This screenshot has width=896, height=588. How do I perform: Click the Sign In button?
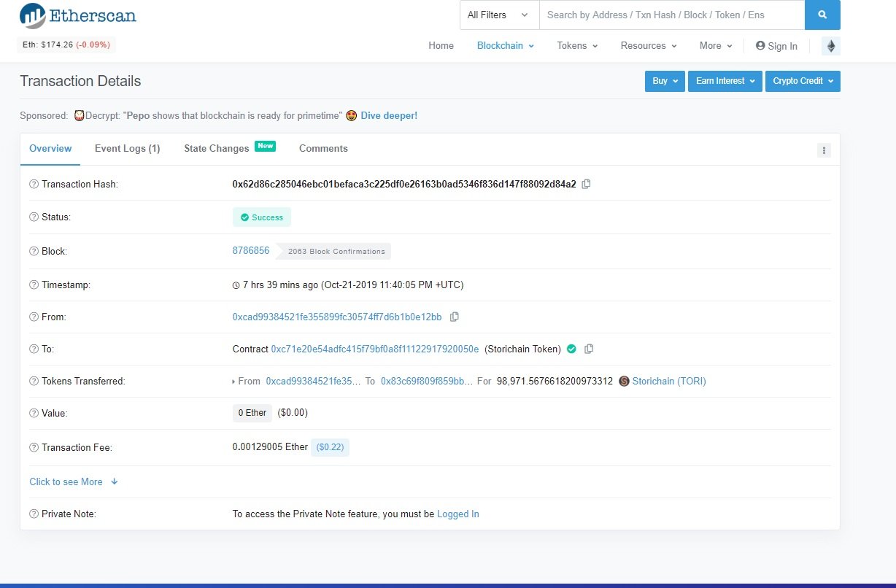[x=776, y=46]
